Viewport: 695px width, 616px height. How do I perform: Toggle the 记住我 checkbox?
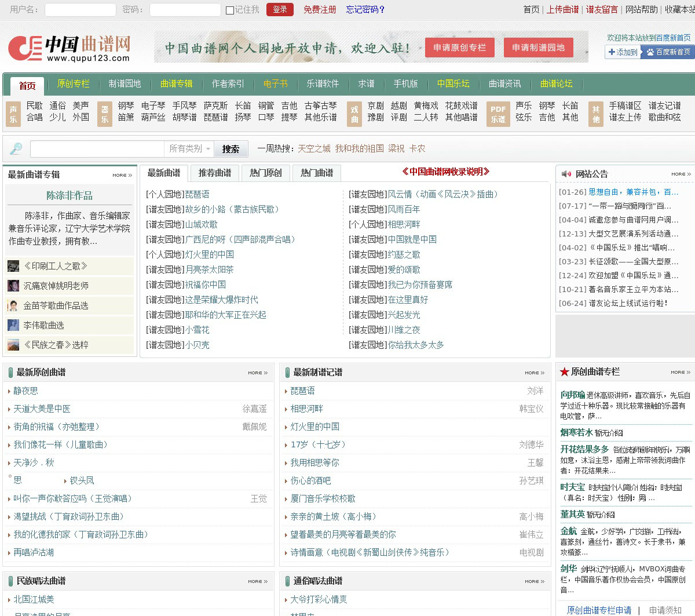[x=230, y=10]
